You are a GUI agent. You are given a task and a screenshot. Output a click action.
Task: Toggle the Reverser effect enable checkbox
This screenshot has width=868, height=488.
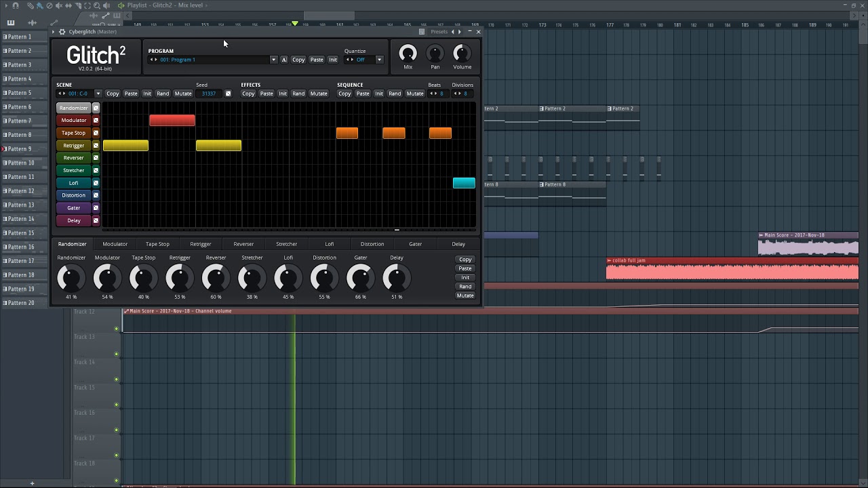(x=96, y=158)
